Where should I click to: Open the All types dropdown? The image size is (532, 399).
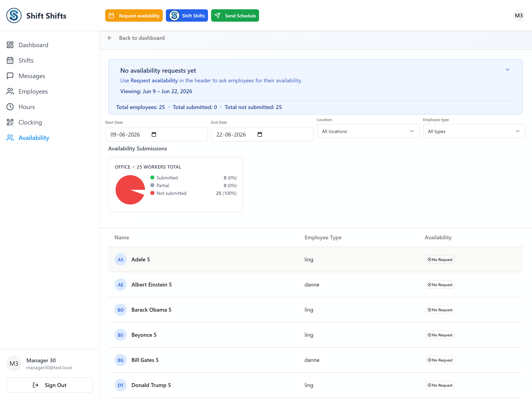474,131
